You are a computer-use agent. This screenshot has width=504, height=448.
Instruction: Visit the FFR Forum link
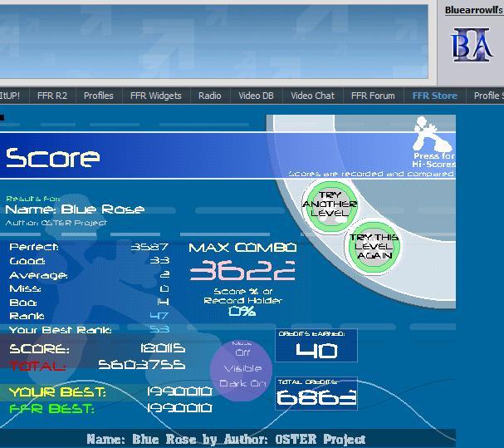tap(373, 96)
